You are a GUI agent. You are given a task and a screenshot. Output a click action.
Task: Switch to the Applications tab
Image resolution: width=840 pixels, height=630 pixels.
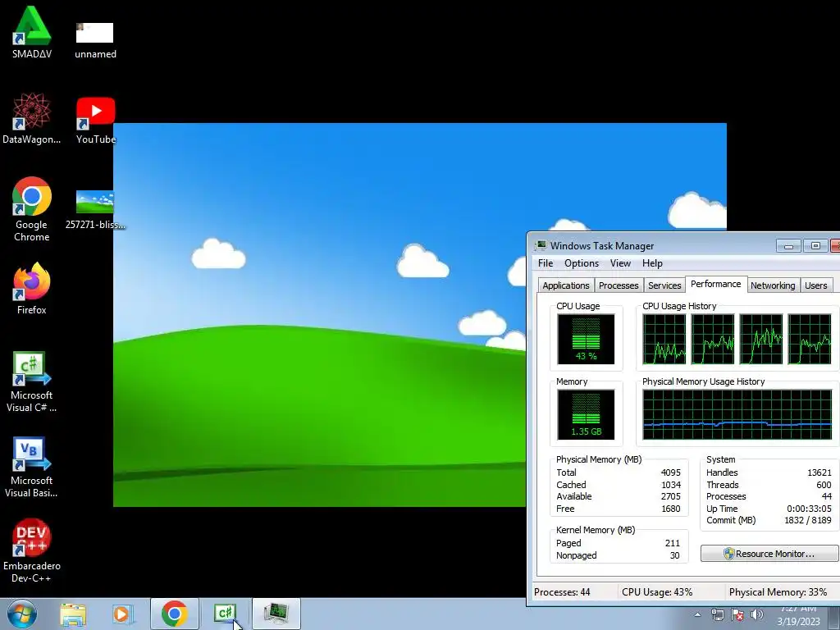point(566,285)
